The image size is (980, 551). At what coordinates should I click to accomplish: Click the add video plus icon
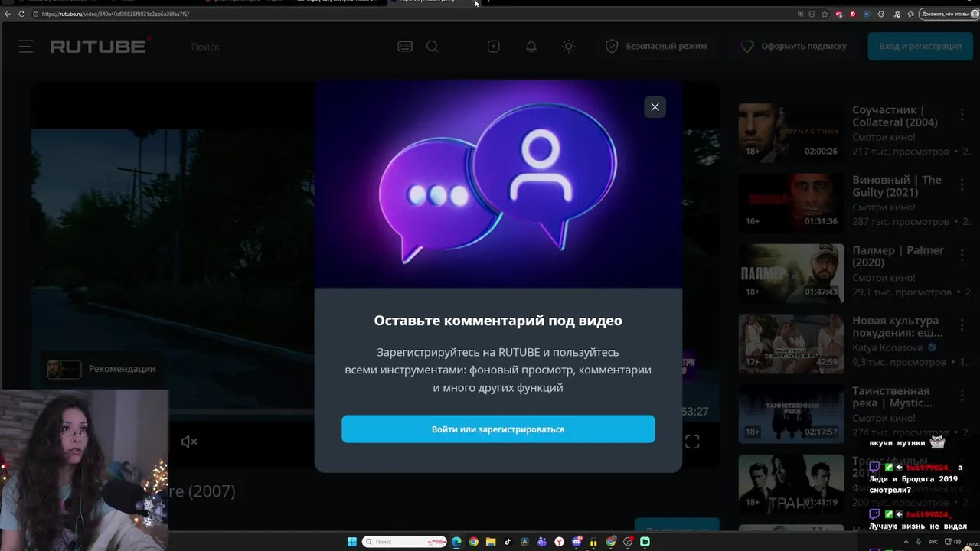tap(494, 47)
